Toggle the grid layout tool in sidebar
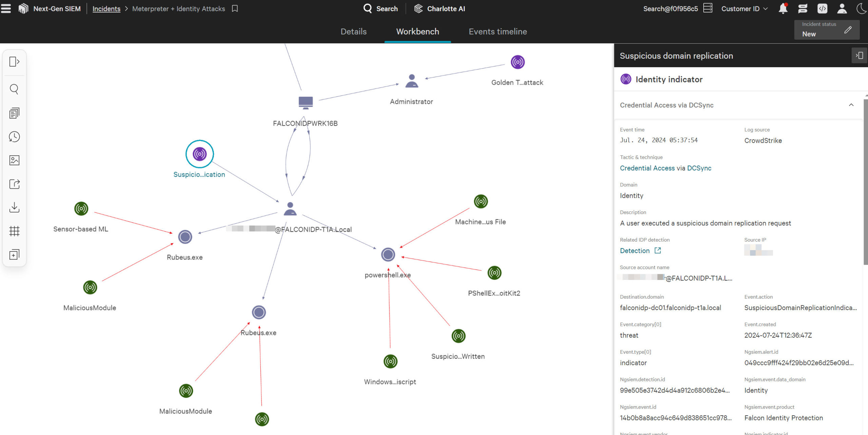The width and height of the screenshot is (868, 435). point(14,231)
